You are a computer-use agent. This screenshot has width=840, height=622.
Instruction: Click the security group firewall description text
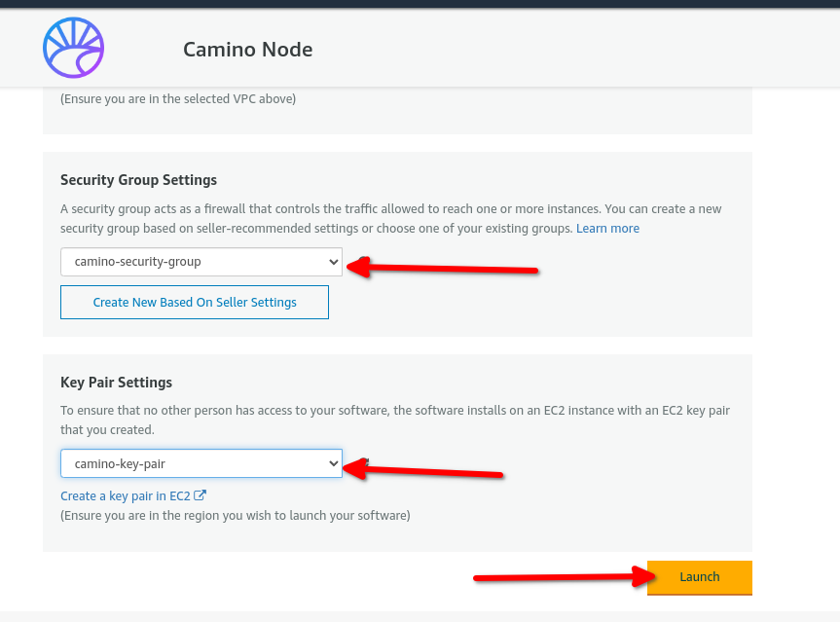pyautogui.click(x=389, y=218)
